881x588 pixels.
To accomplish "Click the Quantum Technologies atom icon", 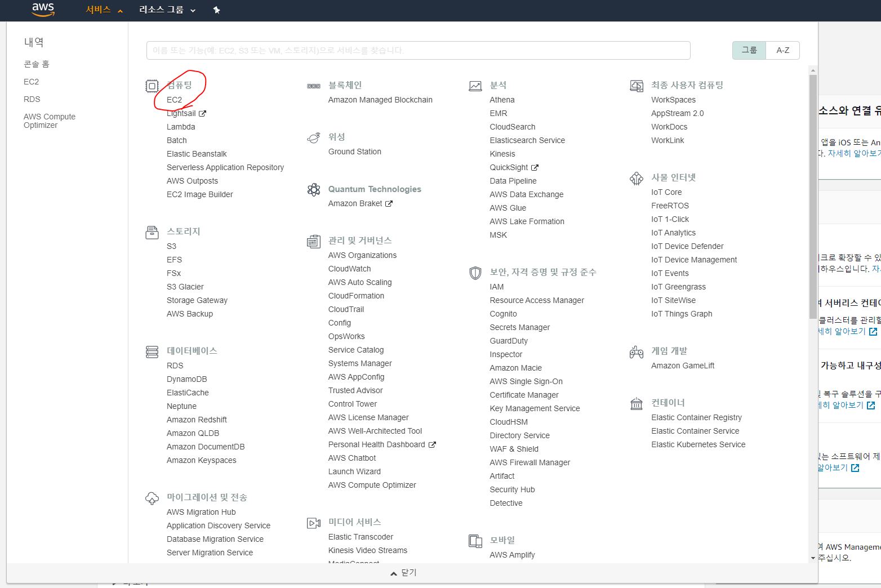I will [314, 190].
